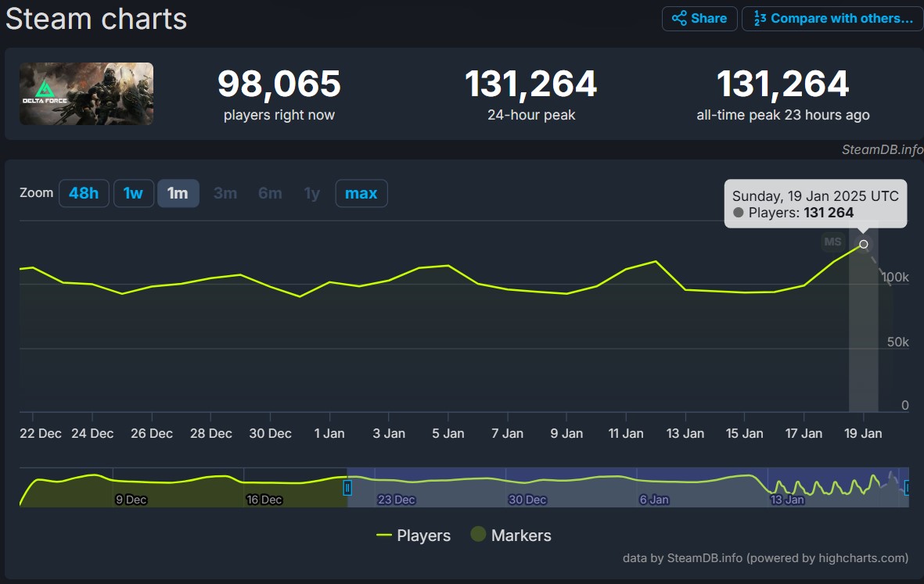This screenshot has height=584, width=924.
Task: Open highcharts.com credits text
Action: (x=765, y=557)
